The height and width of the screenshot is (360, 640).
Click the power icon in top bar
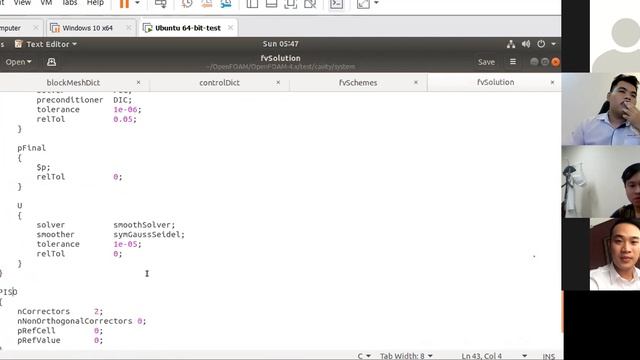pos(541,44)
